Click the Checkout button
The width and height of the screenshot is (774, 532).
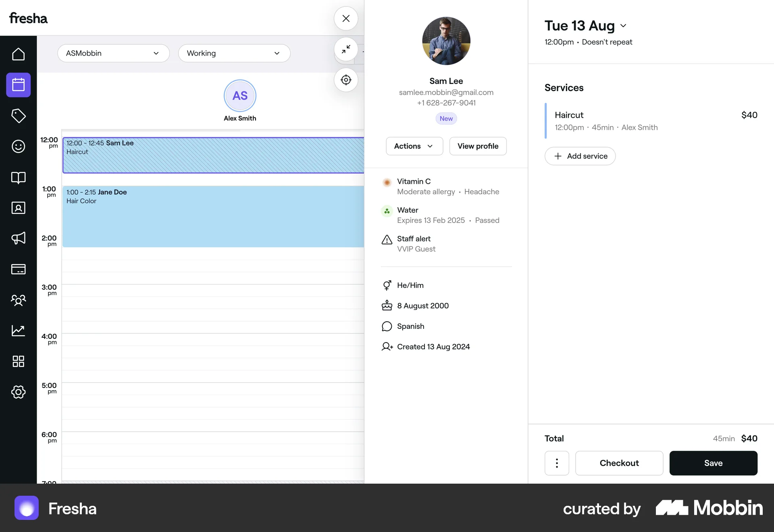click(x=619, y=463)
